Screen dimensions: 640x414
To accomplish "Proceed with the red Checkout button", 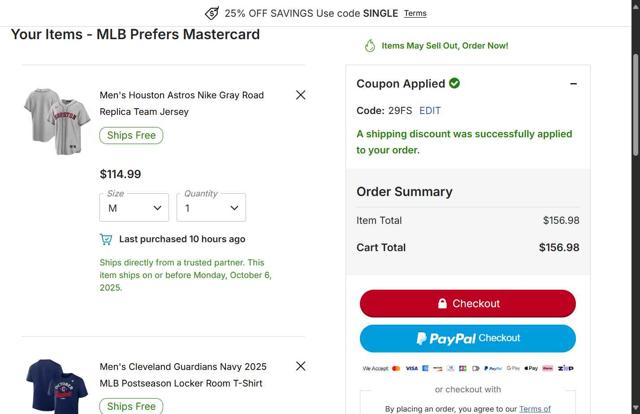I will tap(468, 303).
